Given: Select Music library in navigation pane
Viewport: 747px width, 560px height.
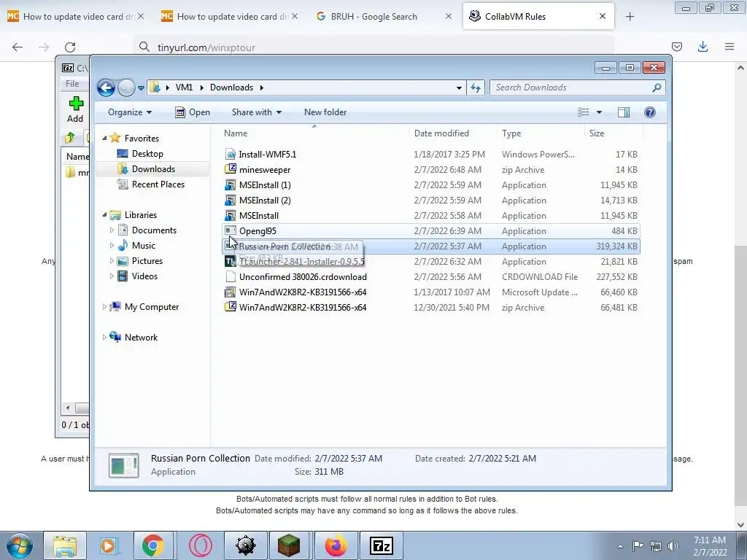Looking at the screenshot, I should 143,246.
